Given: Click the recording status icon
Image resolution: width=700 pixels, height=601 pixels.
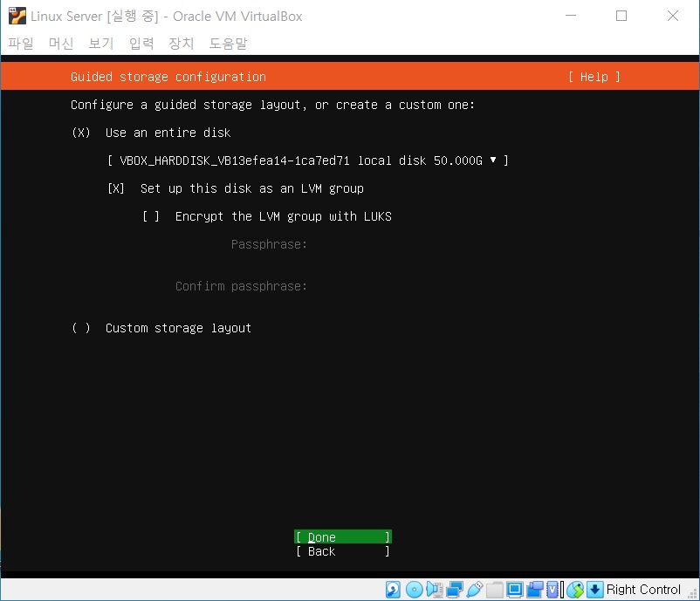Looking at the screenshot, I should coord(534,590).
